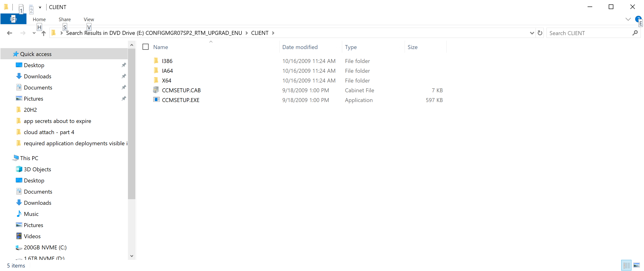644x271 pixels.
Task: Click Cabinet File type cell
Action: (359, 90)
